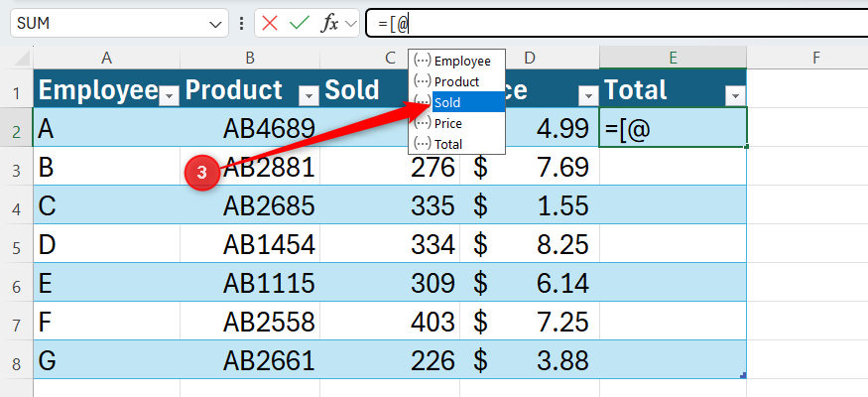Click the Select All corner triangle

20,59
